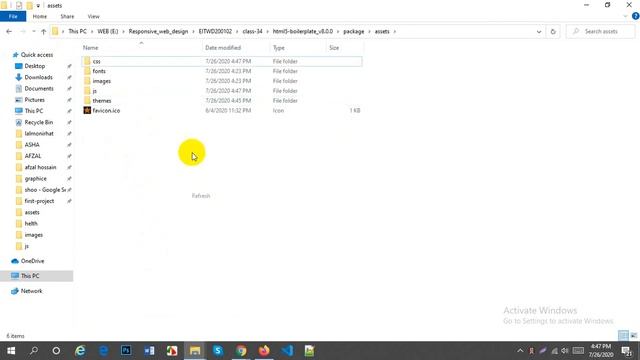The image size is (640, 360).
Task: Go back with the Back arrow
Action: coord(9,31)
